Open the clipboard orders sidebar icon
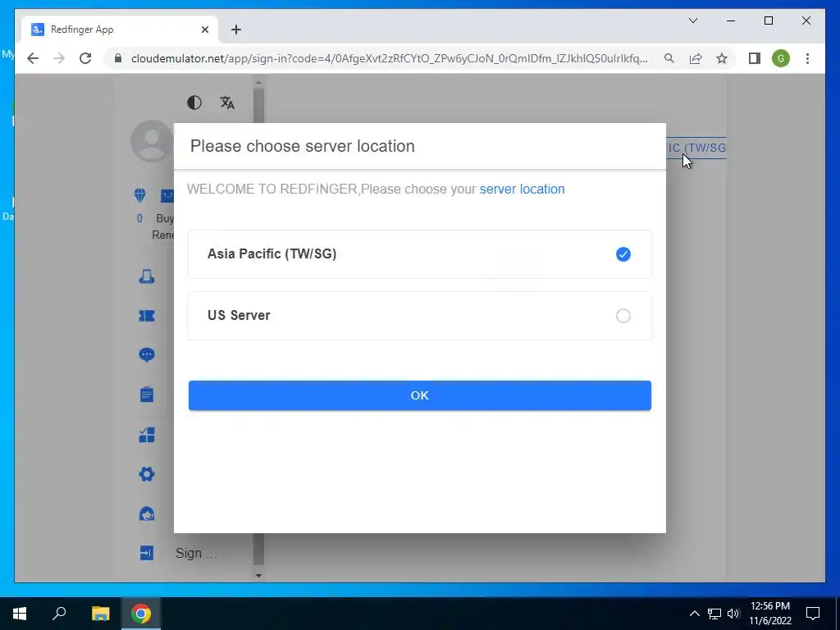Screen dimensions: 840x630 click(x=147, y=395)
